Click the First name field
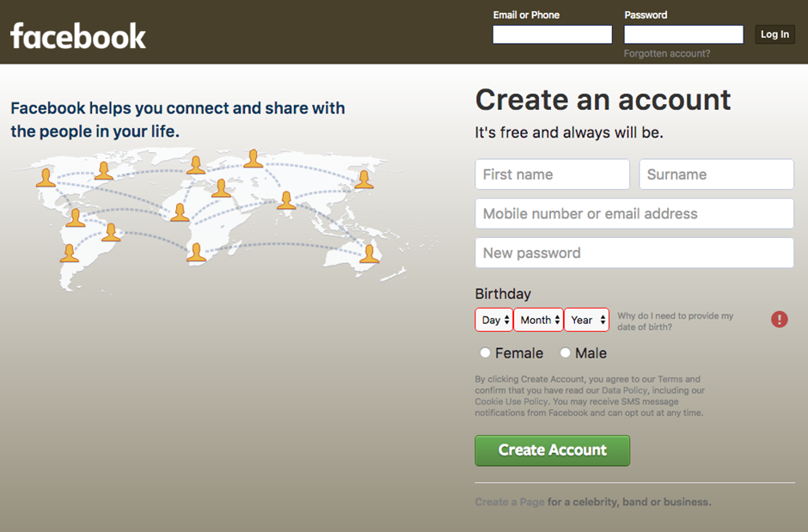 pos(552,174)
